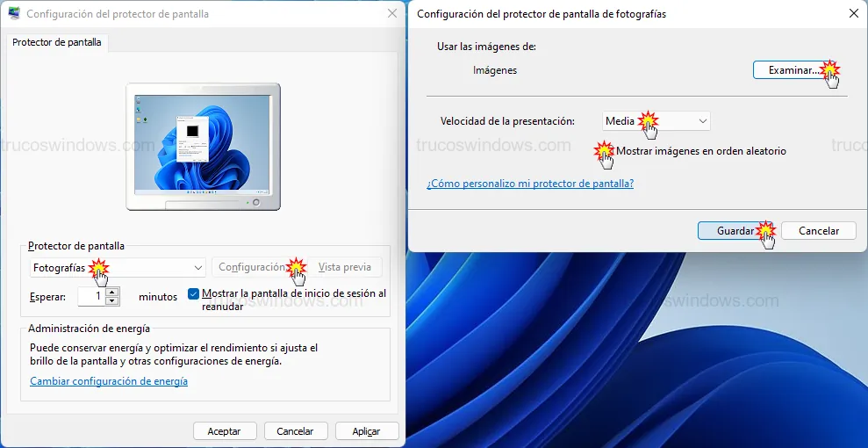Open the Fotografías screen saver dropdown
Viewport: 868px width, 448px height.
coord(118,267)
